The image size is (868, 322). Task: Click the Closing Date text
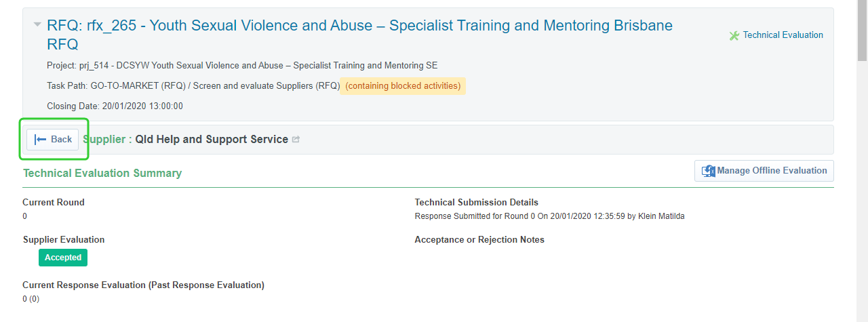tap(115, 106)
